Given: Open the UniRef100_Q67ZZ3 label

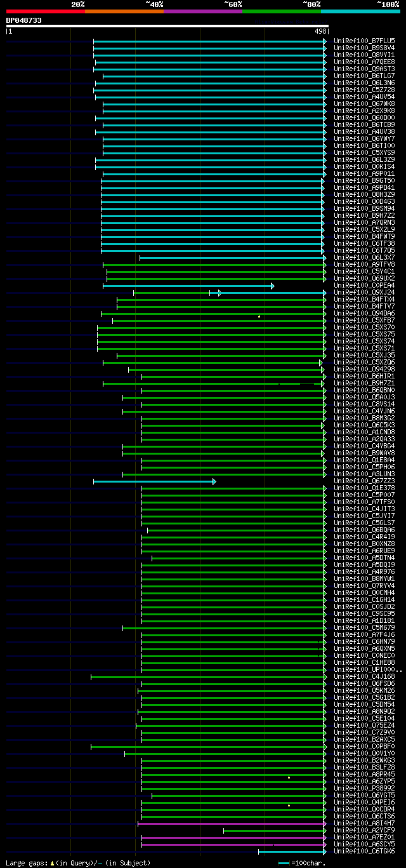Looking at the screenshot, I should pyautogui.click(x=364, y=481).
